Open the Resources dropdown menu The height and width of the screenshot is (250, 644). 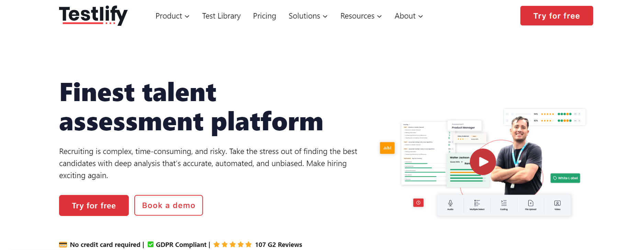pyautogui.click(x=361, y=16)
